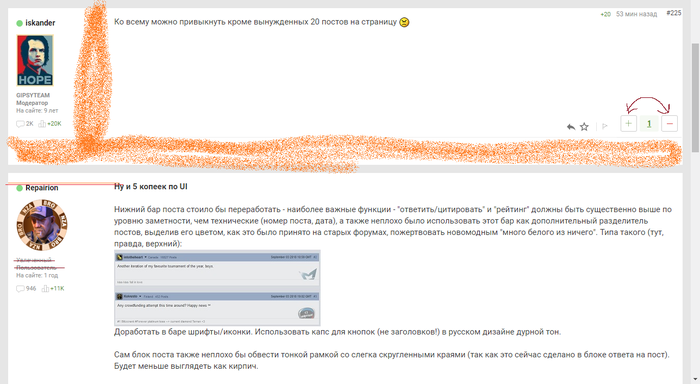Upvote iskander's post with the plus button
This screenshot has width=700, height=384.
click(x=628, y=123)
